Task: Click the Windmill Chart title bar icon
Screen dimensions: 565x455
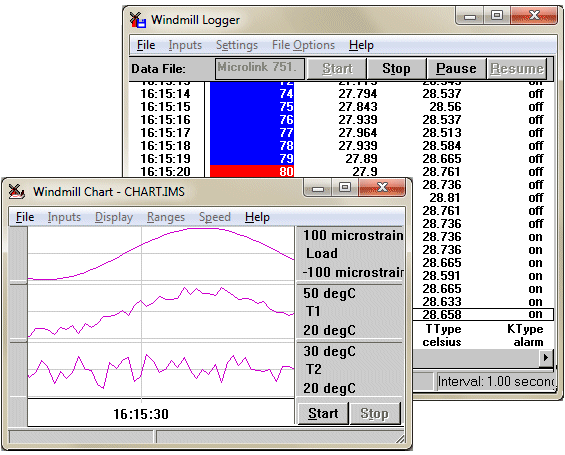Action: tap(17, 191)
